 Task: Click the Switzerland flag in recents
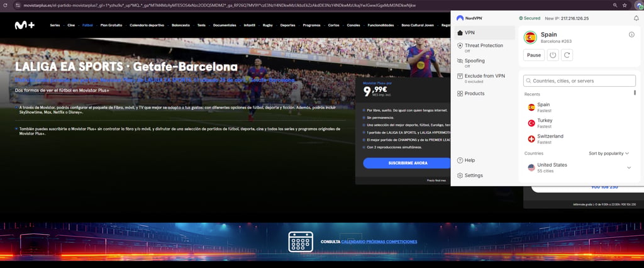[531, 139]
